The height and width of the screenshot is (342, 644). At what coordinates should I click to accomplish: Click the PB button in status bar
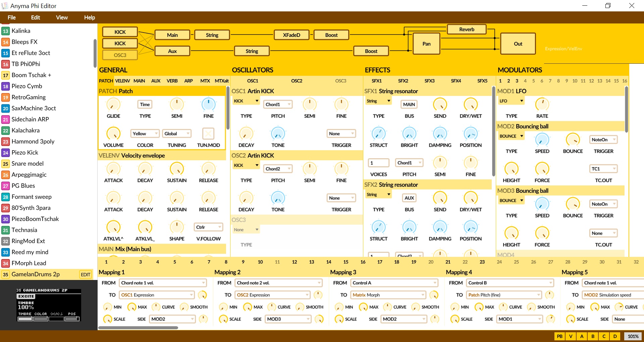click(x=559, y=336)
